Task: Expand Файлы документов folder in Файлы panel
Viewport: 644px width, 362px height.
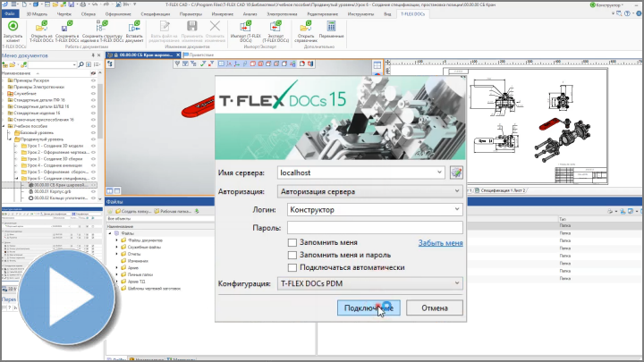Action: pos(116,240)
